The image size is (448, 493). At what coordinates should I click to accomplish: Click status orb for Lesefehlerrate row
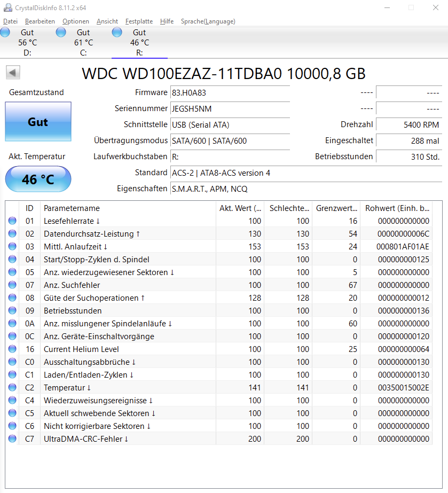[x=12, y=221]
